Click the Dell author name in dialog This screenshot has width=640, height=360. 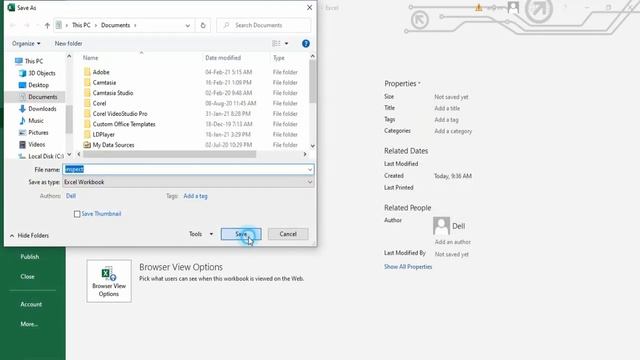[71, 196]
